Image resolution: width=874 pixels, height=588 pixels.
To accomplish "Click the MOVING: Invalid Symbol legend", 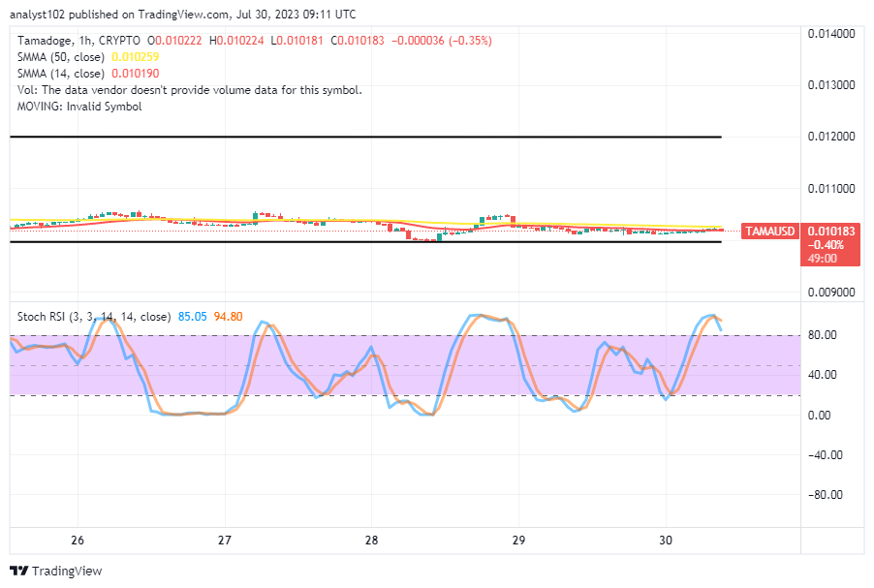I will 79,107.
